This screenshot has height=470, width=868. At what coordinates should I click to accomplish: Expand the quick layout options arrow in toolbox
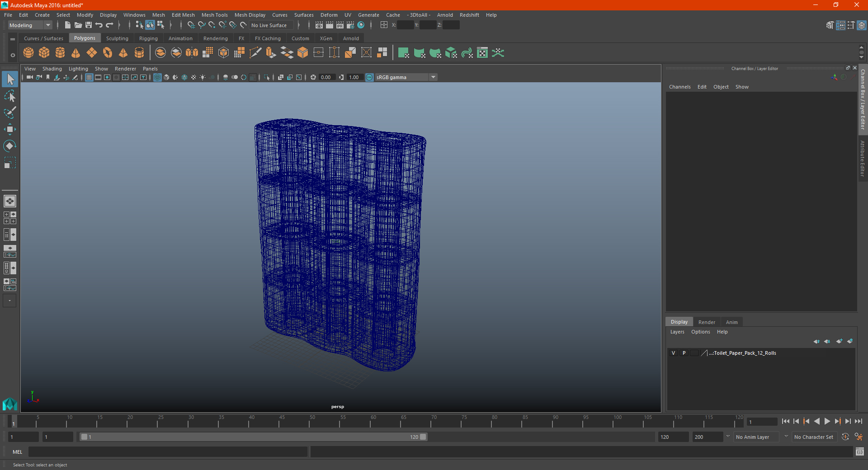coord(9,301)
